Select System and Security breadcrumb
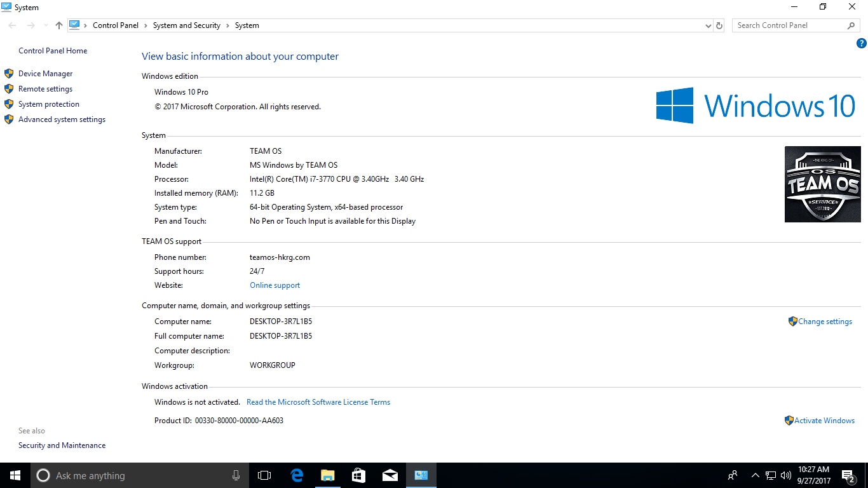868x488 pixels. (x=187, y=25)
